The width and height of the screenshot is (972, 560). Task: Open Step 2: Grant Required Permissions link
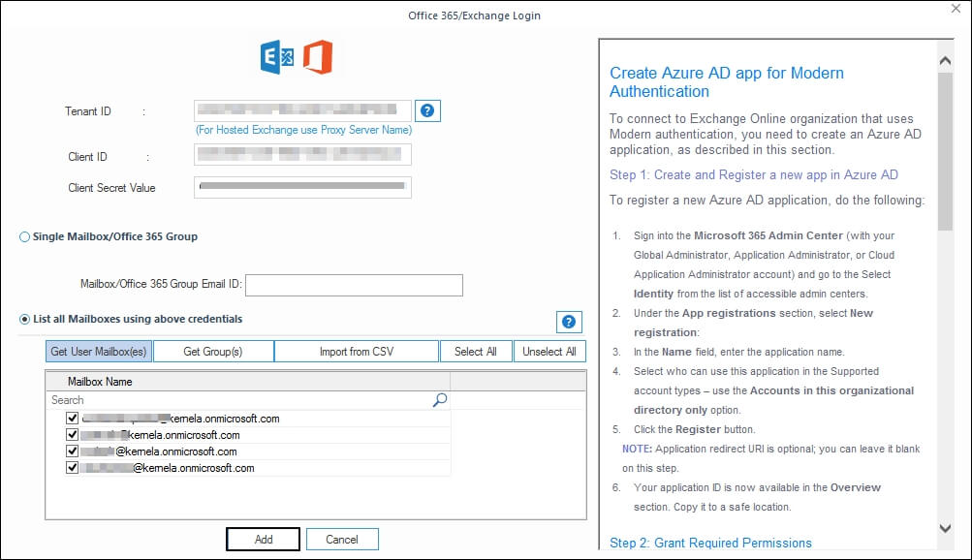pos(710,543)
